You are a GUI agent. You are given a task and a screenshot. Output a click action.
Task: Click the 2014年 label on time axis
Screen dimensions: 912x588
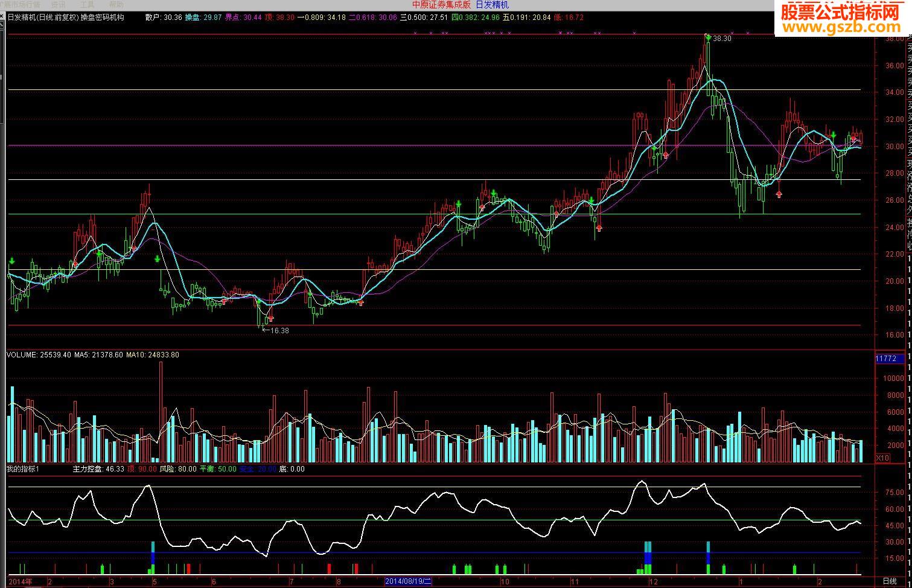[21, 582]
